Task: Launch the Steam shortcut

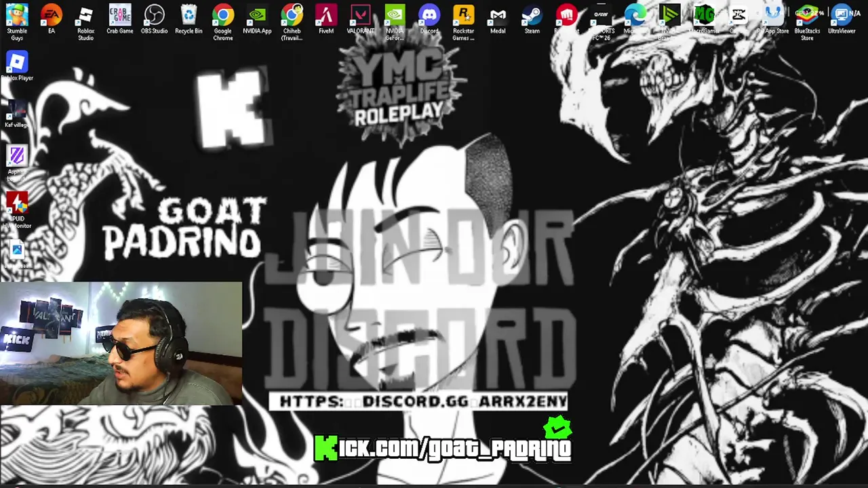Action: tap(532, 19)
